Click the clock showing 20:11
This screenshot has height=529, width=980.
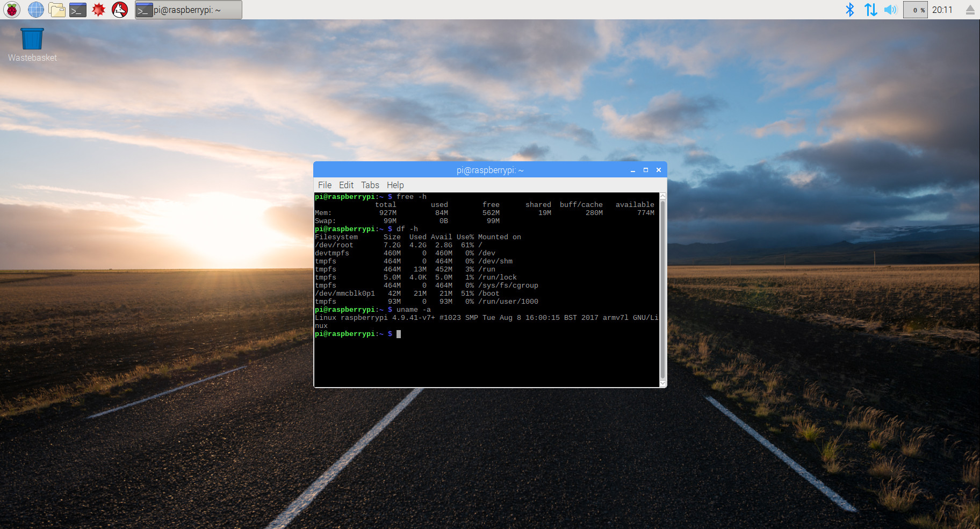(x=942, y=10)
